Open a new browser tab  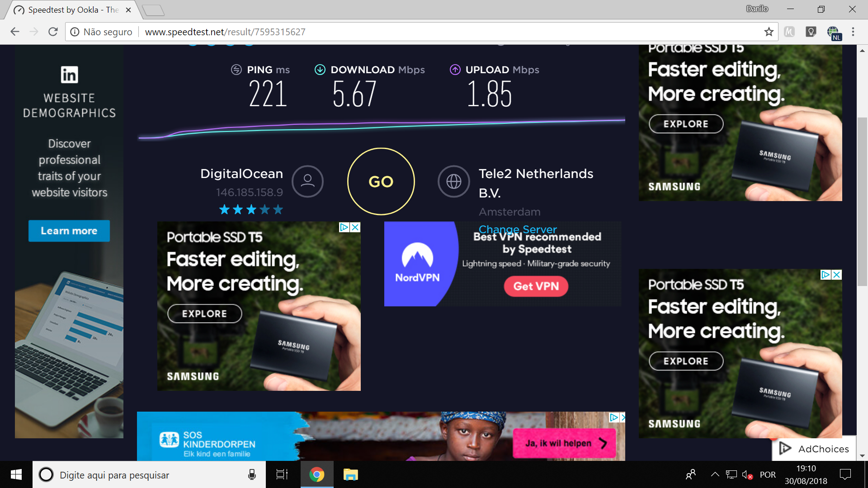[x=153, y=10]
